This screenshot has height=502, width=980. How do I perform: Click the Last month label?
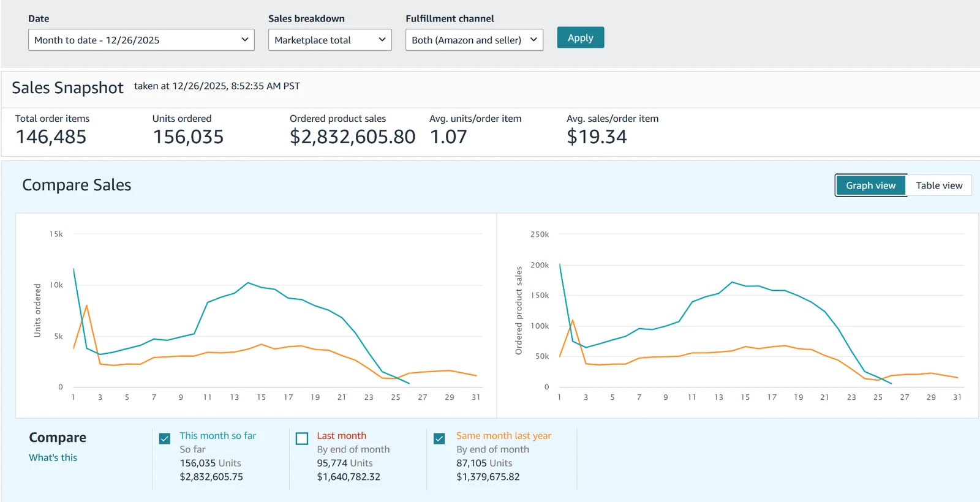point(342,435)
